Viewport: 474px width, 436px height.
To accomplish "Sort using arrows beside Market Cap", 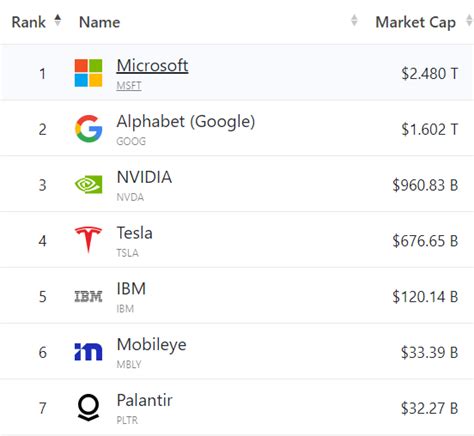I will point(469,20).
